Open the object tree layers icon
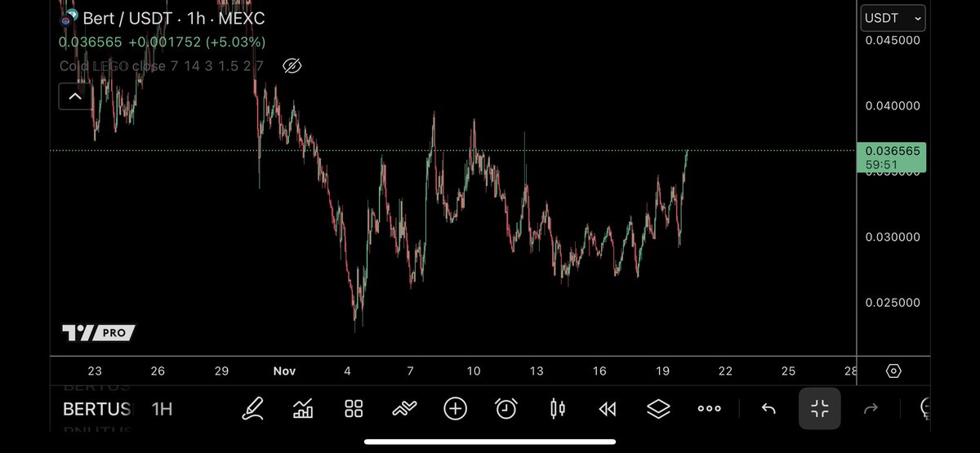 [658, 408]
